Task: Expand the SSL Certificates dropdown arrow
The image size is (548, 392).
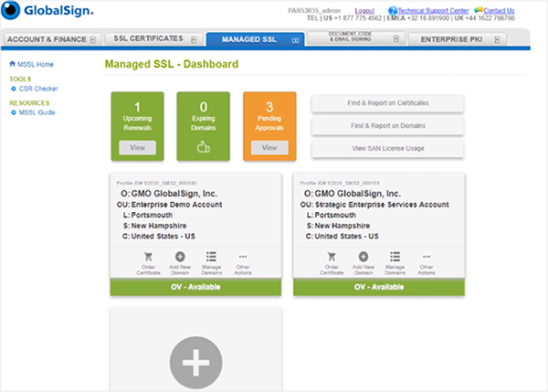Action: (194, 39)
